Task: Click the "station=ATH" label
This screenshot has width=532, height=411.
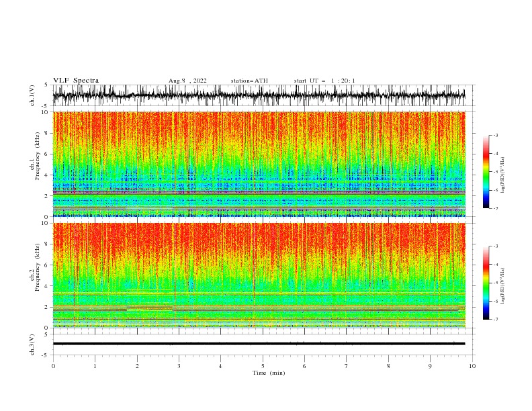Action: point(249,81)
